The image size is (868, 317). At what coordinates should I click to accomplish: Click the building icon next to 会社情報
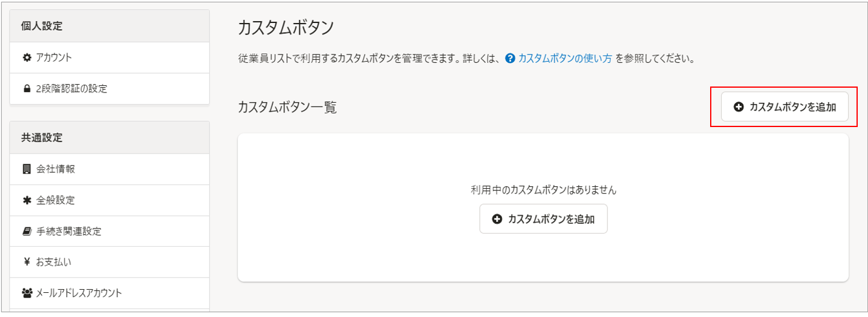(x=27, y=169)
